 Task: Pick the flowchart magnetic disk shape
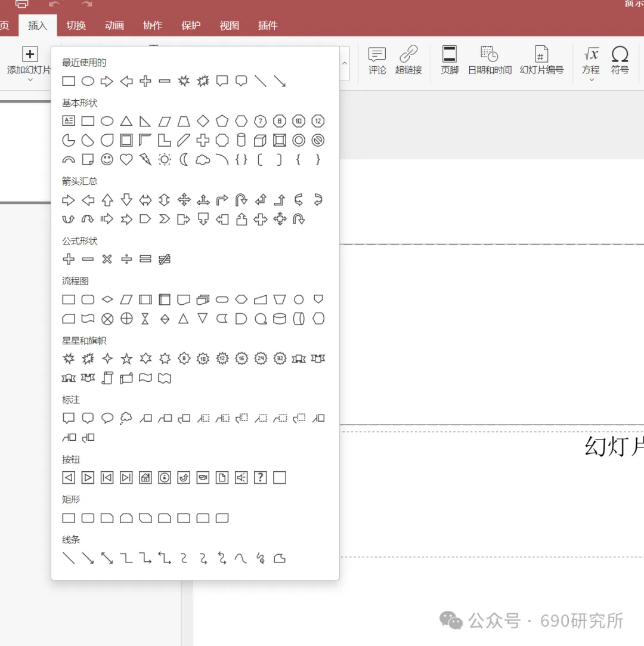click(280, 319)
